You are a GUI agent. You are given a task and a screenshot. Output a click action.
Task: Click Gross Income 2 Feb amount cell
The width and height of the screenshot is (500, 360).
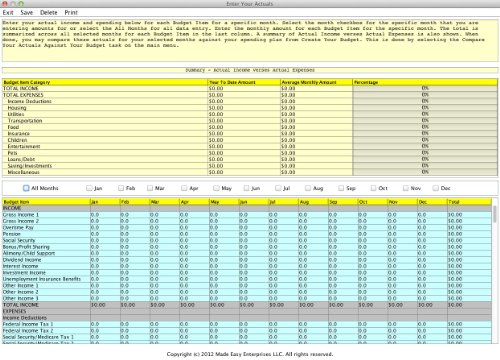[135, 221]
